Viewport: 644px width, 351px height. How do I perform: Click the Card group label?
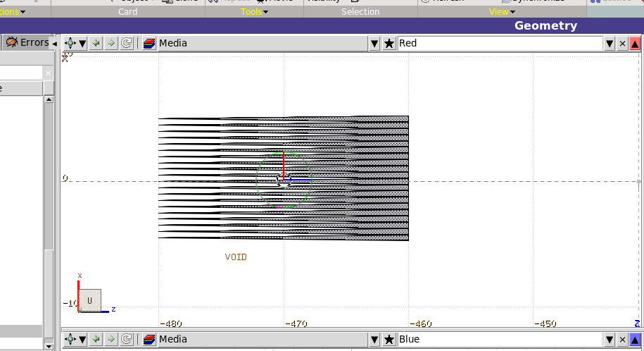pyautogui.click(x=127, y=11)
